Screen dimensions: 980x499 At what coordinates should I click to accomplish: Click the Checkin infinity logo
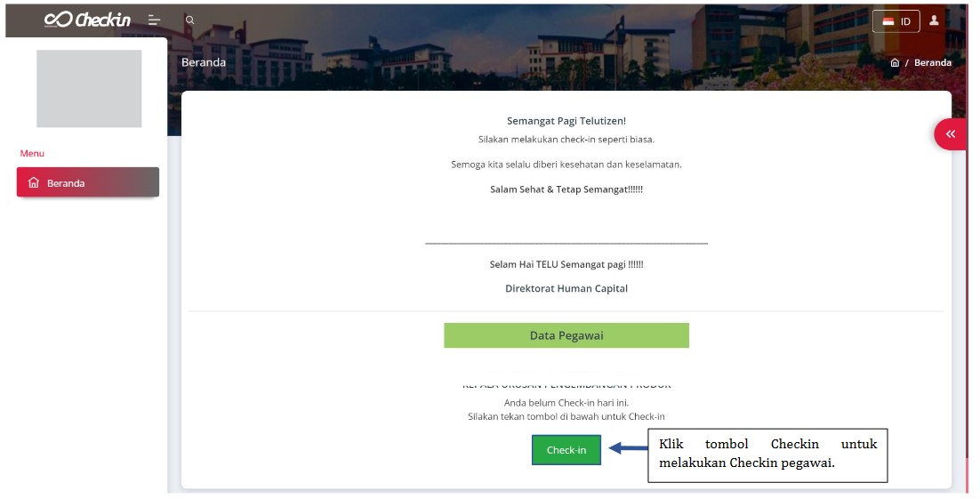click(87, 20)
